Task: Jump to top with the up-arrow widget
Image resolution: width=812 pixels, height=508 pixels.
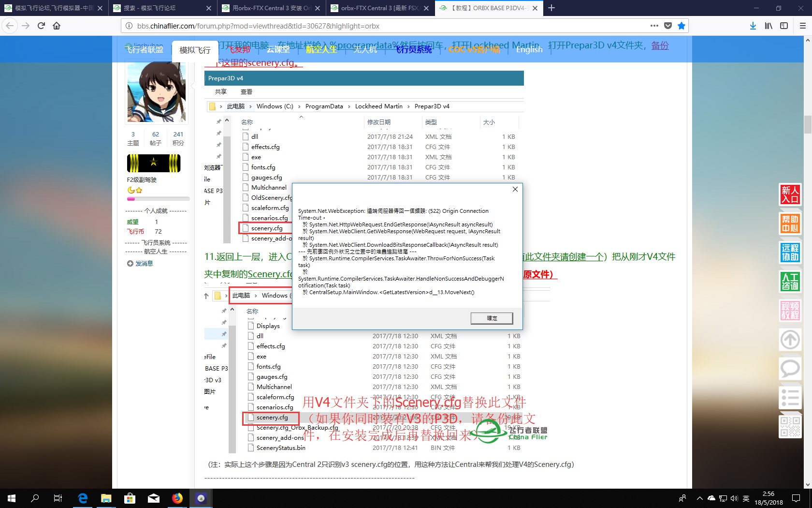Action: coord(790,340)
